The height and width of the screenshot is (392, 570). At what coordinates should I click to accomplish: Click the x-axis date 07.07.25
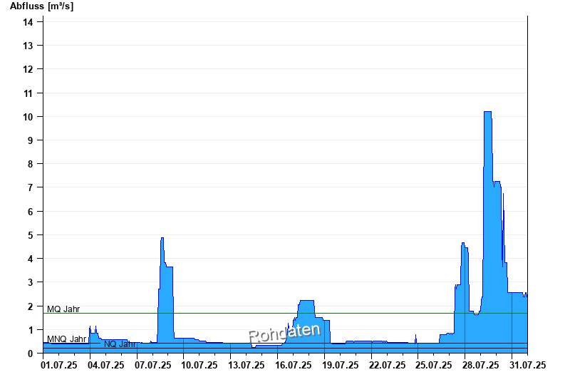pos(152,365)
